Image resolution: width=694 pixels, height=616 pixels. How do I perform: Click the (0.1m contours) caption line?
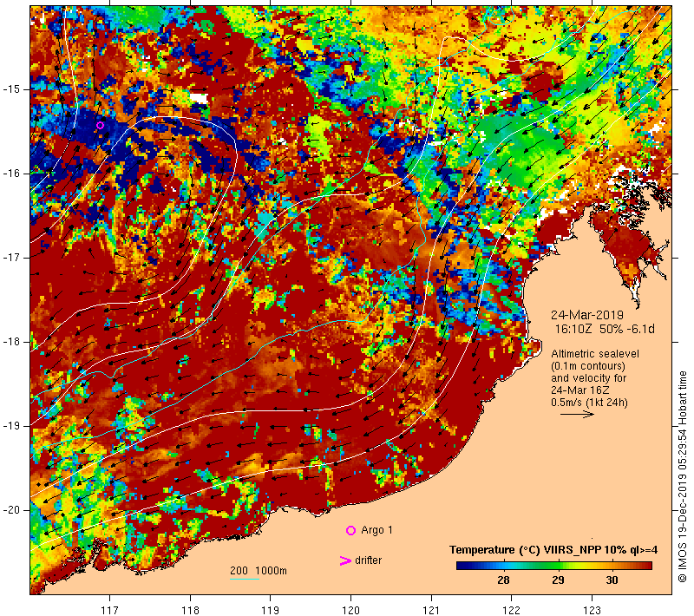tap(588, 366)
